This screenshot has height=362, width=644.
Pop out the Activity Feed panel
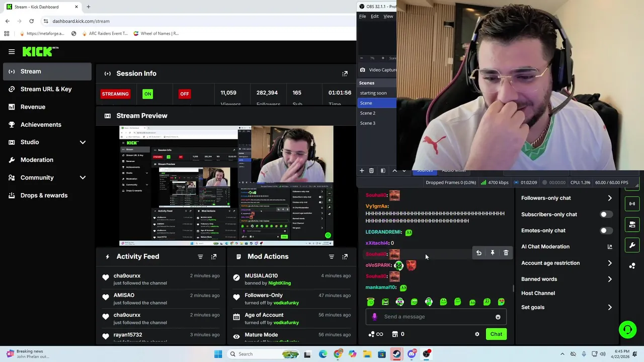coord(214,256)
